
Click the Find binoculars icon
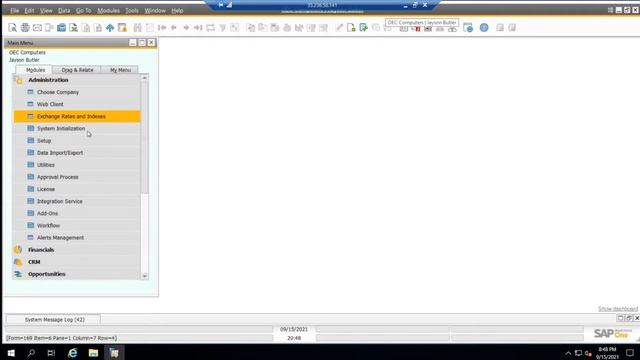pos(138,28)
